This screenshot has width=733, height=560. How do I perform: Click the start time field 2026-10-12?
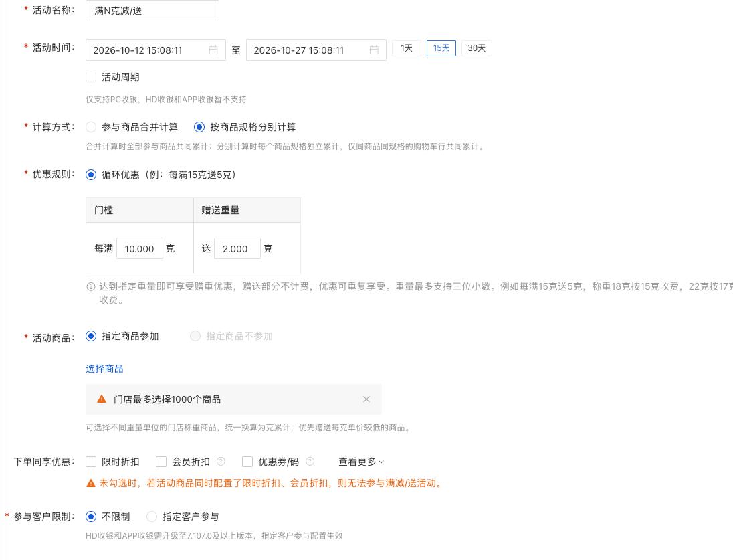156,50
